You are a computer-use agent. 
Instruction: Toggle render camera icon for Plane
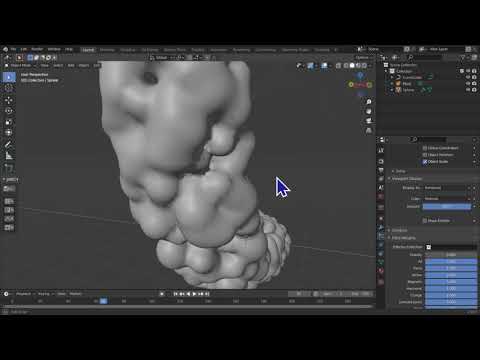click(x=474, y=84)
